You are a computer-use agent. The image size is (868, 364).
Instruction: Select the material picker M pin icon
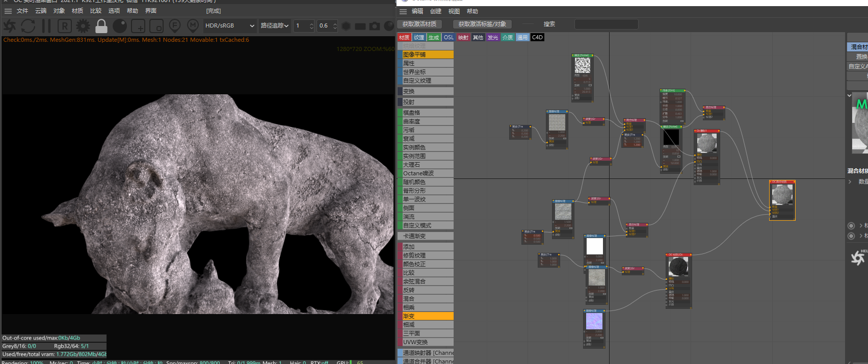click(193, 26)
